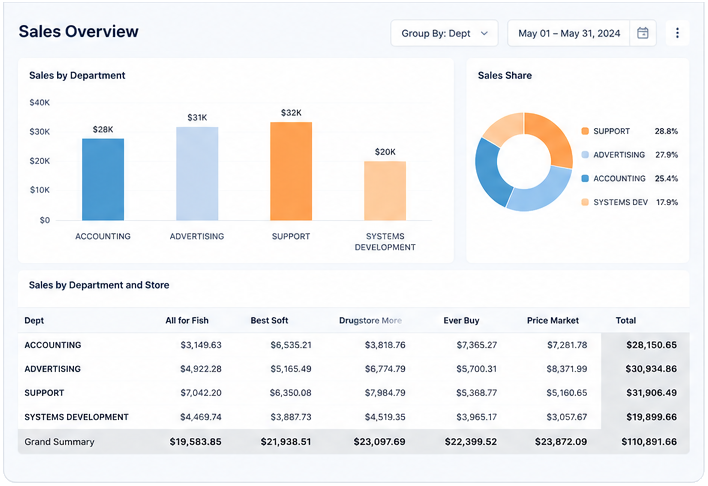The image size is (708, 486).
Task: Click the $19,899.66 total cell
Action: 652,417
